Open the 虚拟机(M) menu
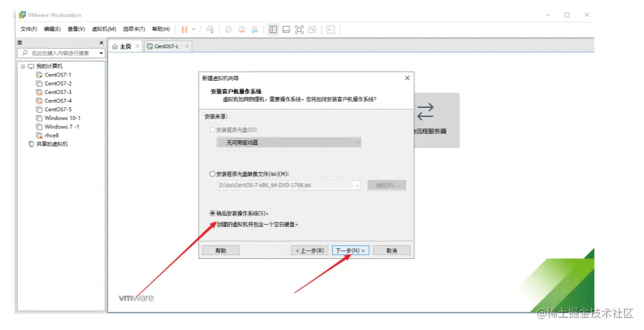This screenshot has height=330, width=644. pyautogui.click(x=104, y=29)
